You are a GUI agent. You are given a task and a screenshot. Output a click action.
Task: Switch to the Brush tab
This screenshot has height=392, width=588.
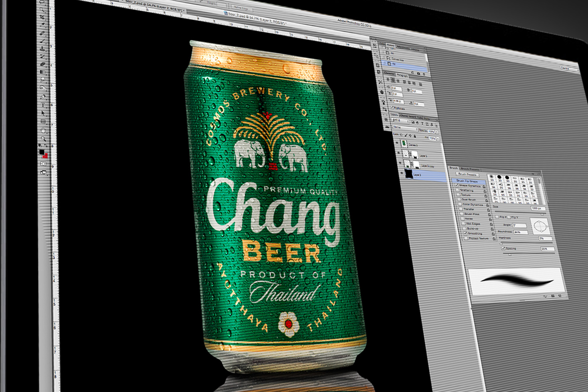[453, 168]
